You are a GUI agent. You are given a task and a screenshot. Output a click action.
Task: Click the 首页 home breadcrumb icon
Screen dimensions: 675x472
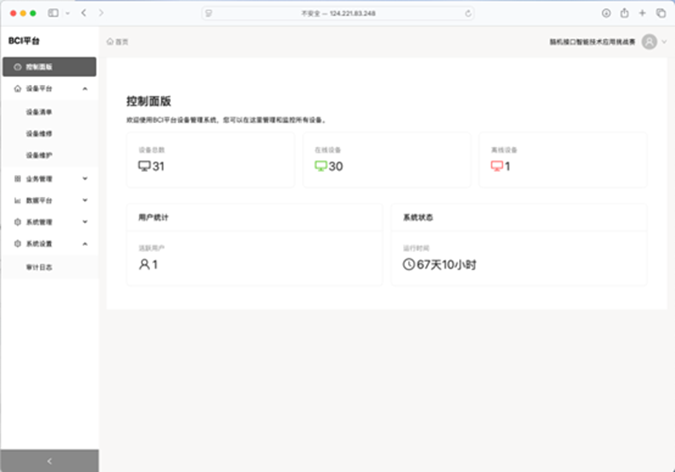tap(110, 42)
